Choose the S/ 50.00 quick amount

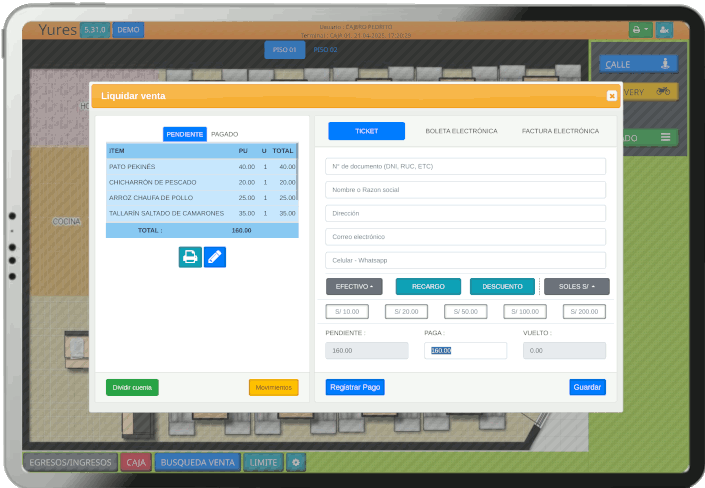(x=465, y=312)
